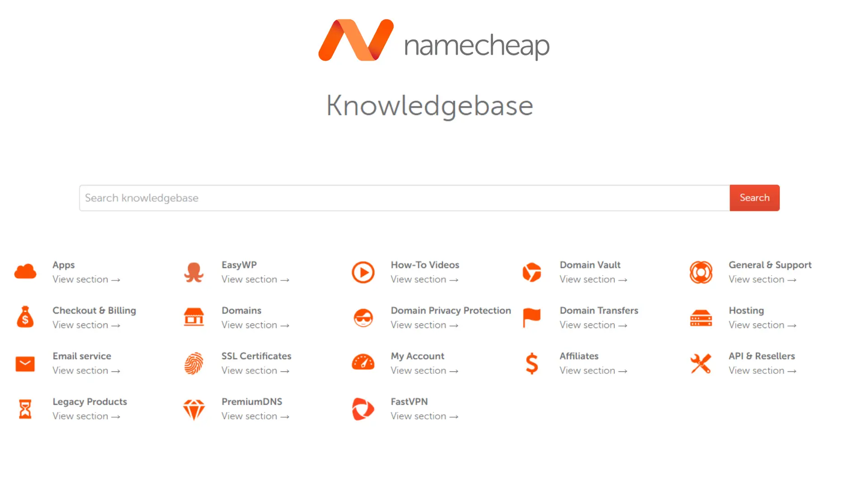Open the General & Support title link

tap(770, 265)
